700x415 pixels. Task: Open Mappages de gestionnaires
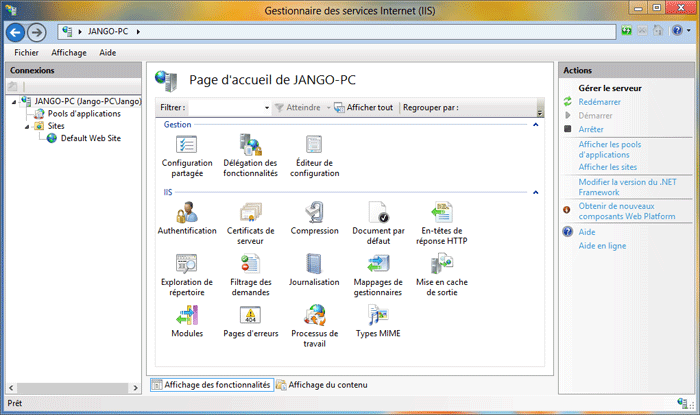(x=378, y=274)
